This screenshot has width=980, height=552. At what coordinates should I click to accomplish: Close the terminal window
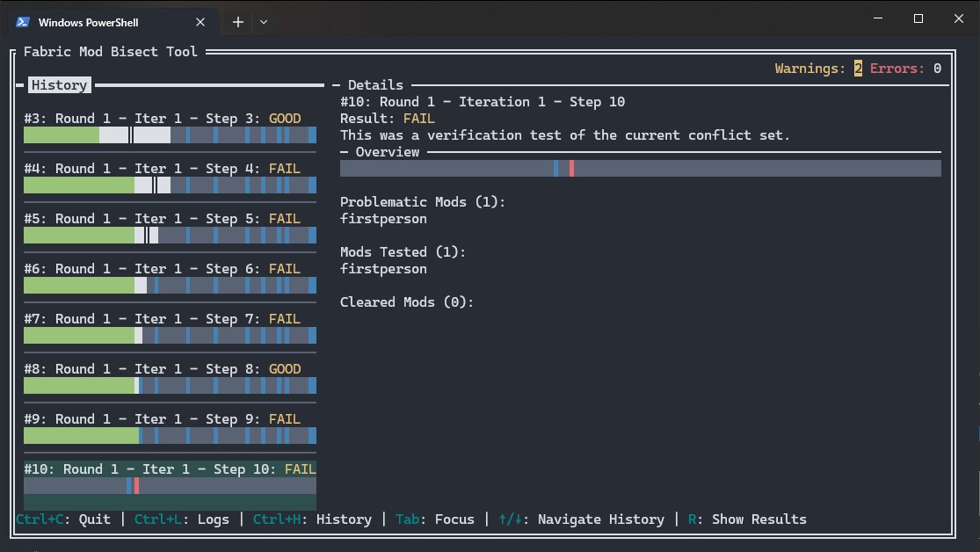pos(959,18)
